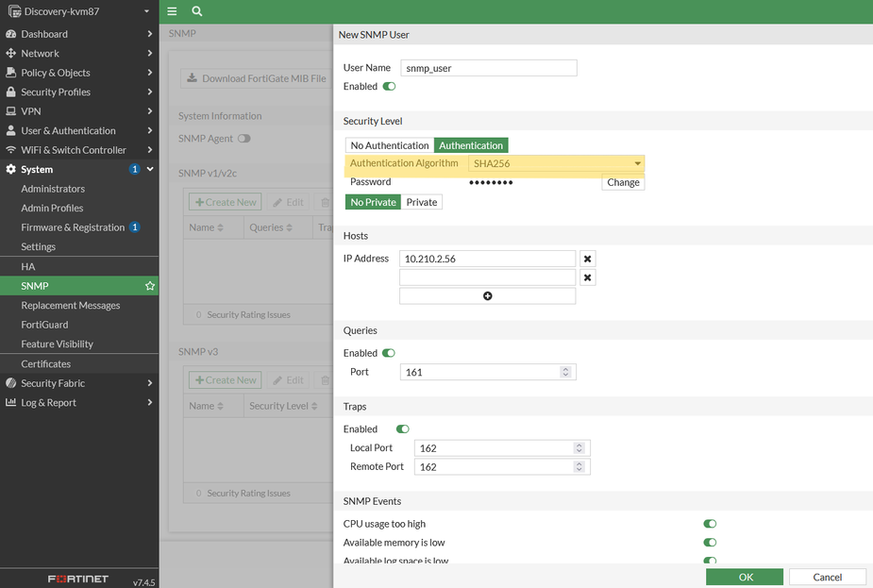The width and height of the screenshot is (873, 588).
Task: Go to Certificates menu item
Action: tap(46, 364)
